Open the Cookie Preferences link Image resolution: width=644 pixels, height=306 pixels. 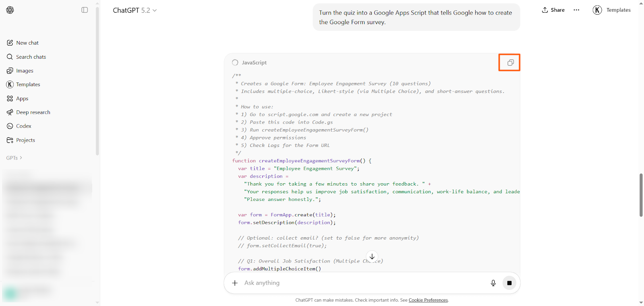click(x=428, y=300)
